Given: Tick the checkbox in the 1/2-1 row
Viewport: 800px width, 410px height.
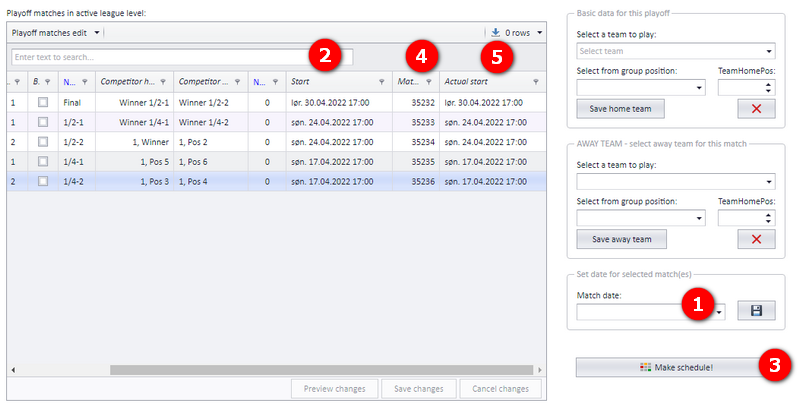Looking at the screenshot, I should [x=43, y=122].
